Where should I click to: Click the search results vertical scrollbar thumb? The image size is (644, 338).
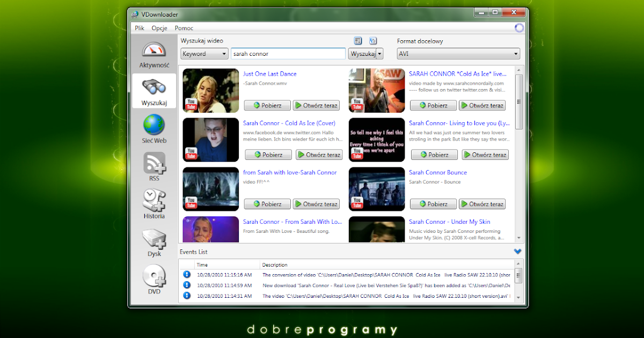coord(519,101)
